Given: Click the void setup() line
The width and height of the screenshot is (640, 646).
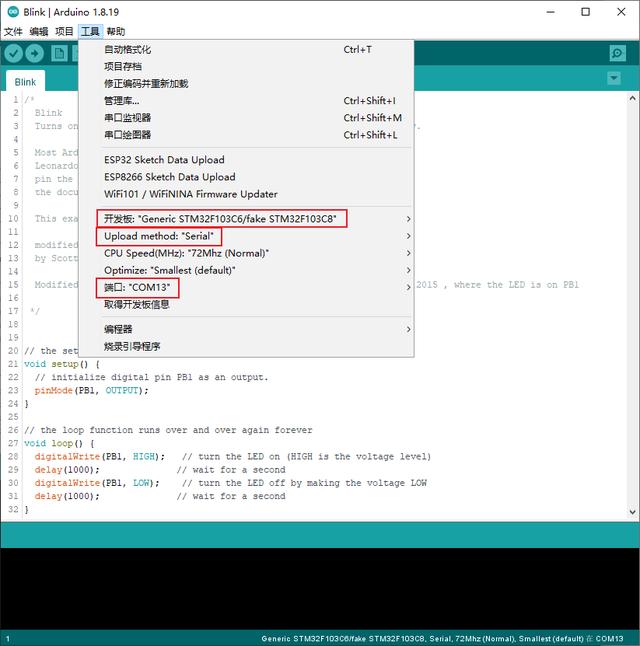Looking at the screenshot, I should pos(62,364).
